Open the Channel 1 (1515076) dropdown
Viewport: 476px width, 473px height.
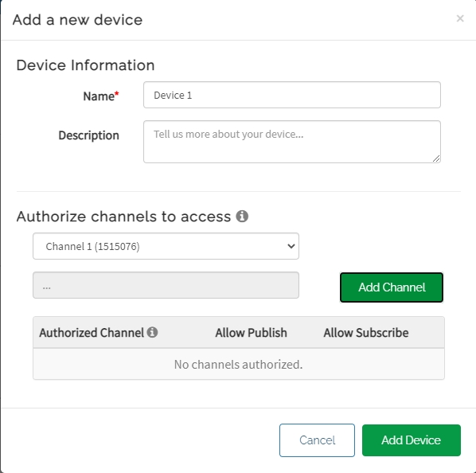point(166,246)
